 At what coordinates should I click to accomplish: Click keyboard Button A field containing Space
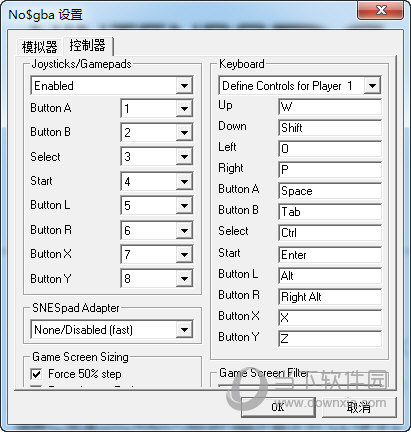tap(330, 191)
